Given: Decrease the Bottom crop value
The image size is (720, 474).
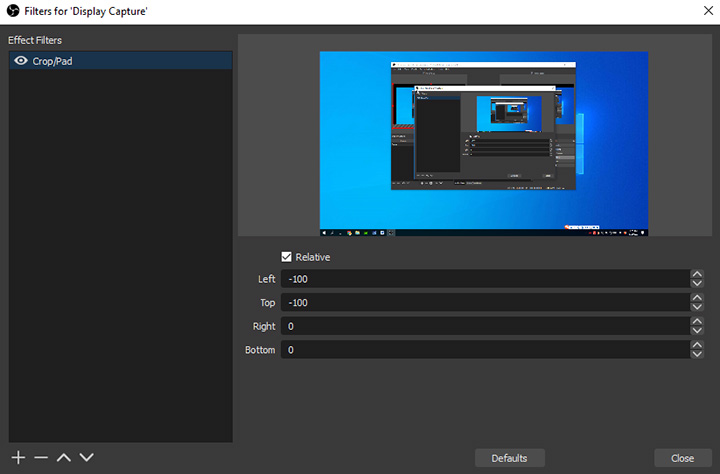Looking at the screenshot, I should (696, 355).
